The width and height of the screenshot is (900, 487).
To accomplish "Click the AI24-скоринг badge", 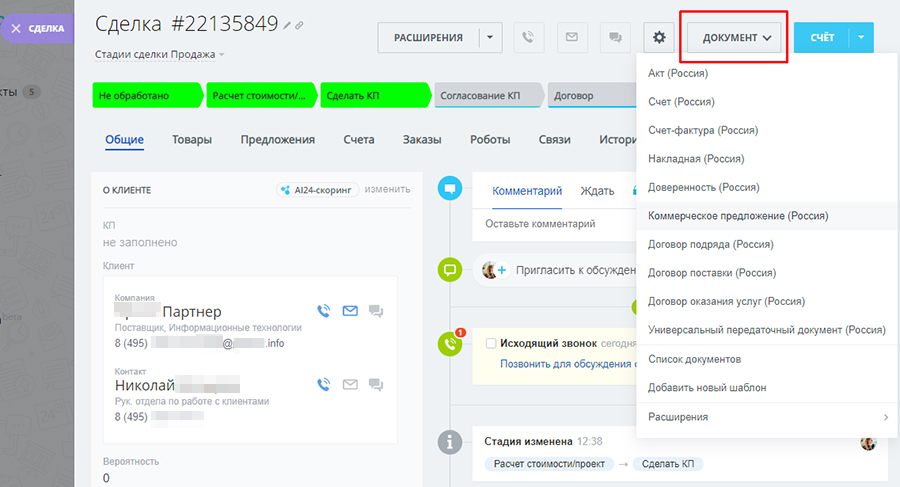I will (x=317, y=190).
